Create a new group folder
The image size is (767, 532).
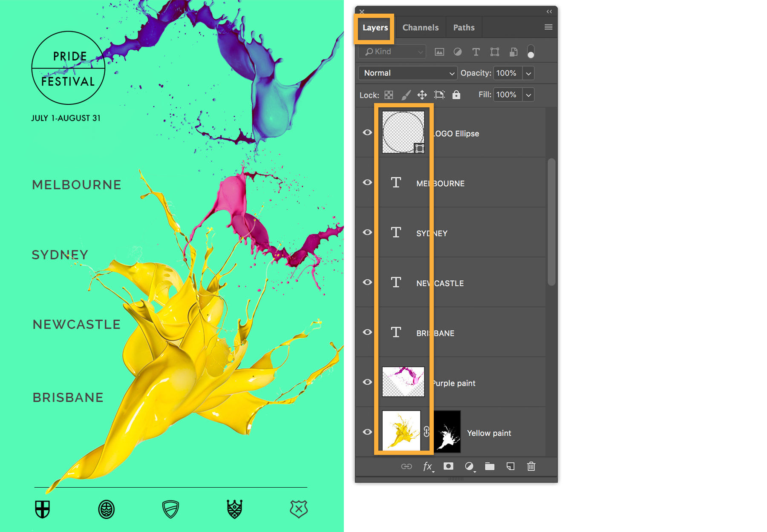click(x=489, y=466)
